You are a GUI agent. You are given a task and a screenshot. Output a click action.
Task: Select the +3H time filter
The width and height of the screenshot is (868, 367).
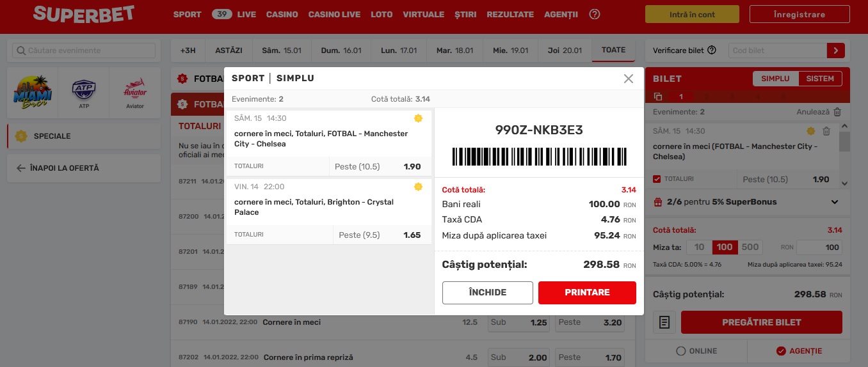pyautogui.click(x=188, y=50)
